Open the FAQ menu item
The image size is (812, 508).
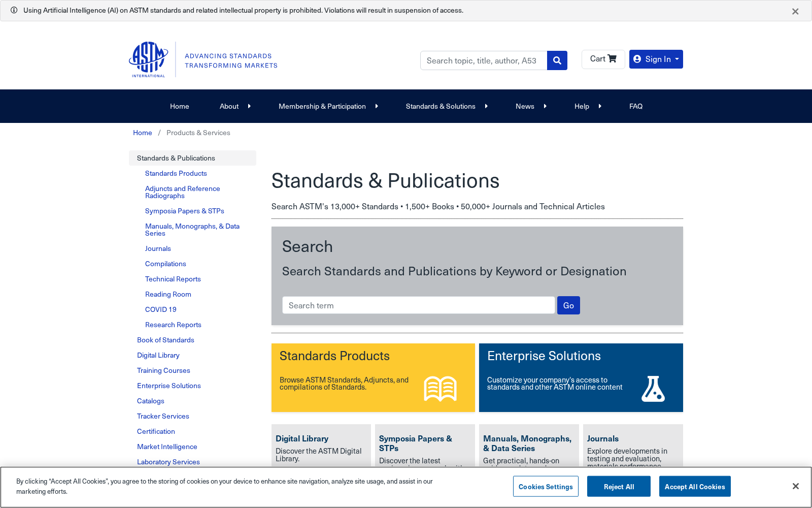click(636, 106)
